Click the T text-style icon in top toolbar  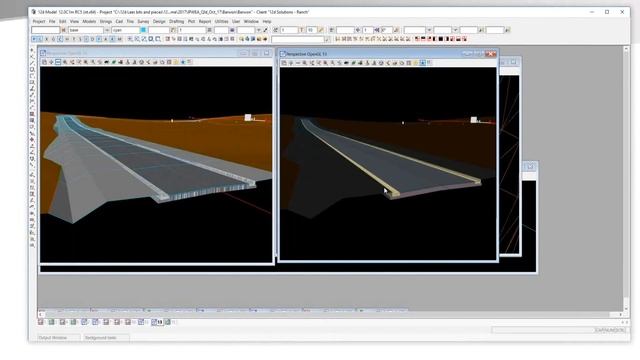[x=301, y=30]
